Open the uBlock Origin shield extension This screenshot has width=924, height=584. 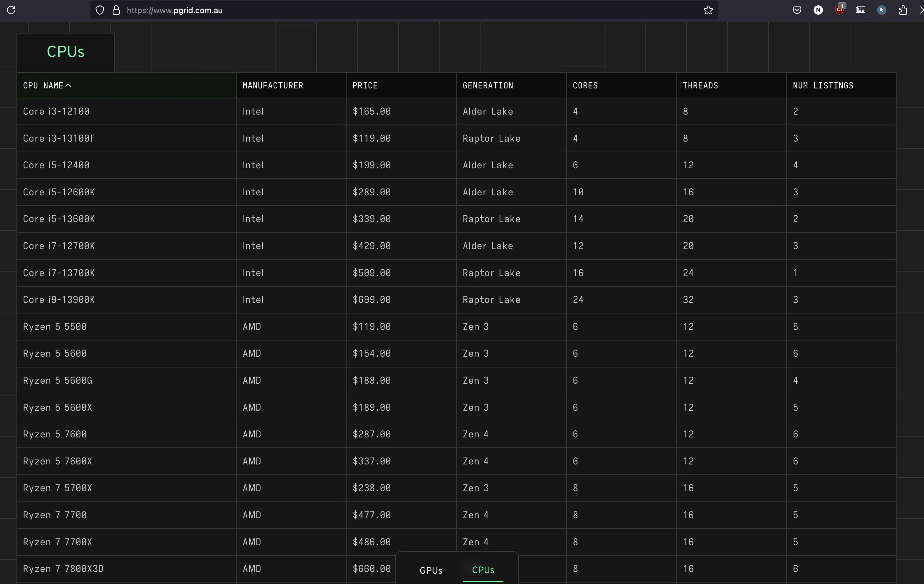coord(839,10)
